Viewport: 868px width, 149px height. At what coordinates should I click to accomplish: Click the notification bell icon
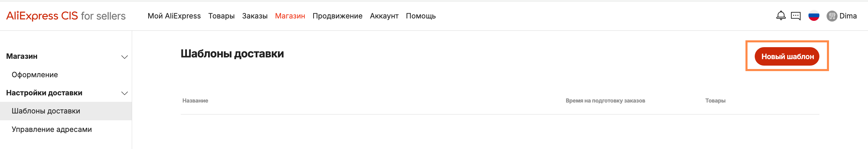[x=781, y=16]
